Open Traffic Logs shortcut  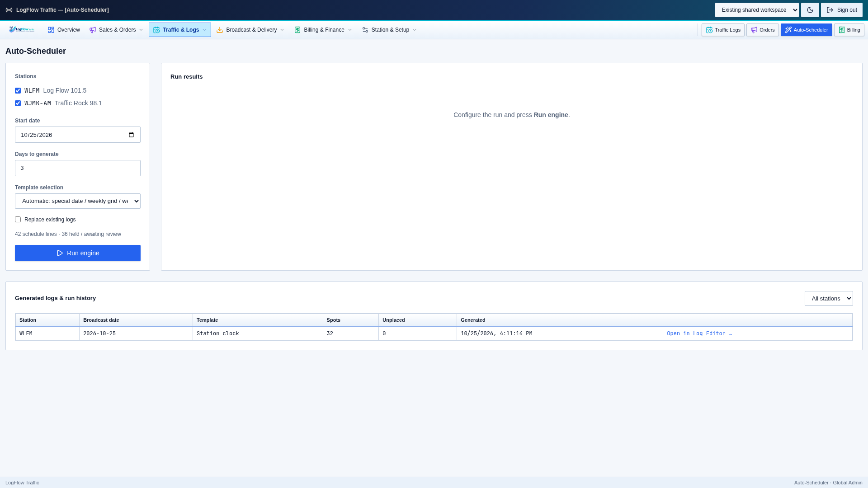point(723,30)
